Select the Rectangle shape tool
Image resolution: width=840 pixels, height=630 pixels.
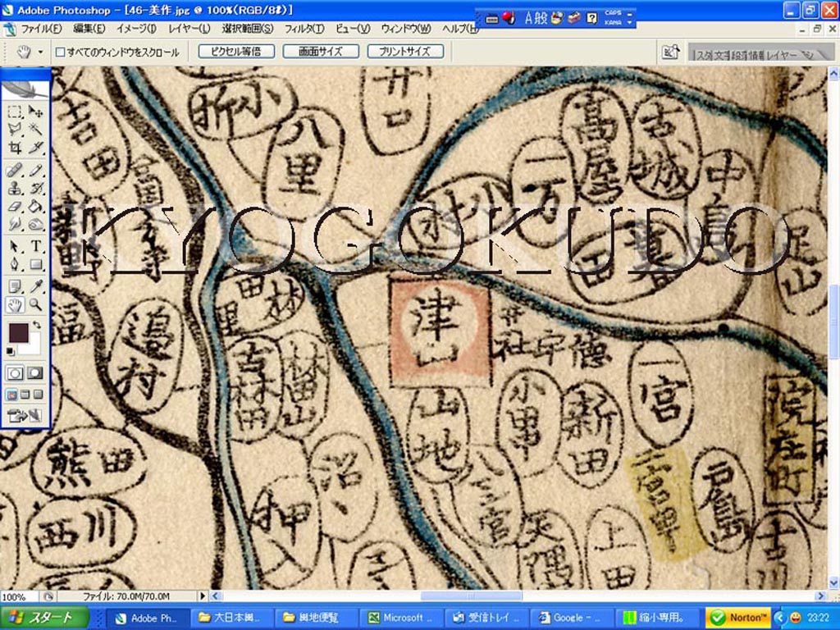point(35,264)
